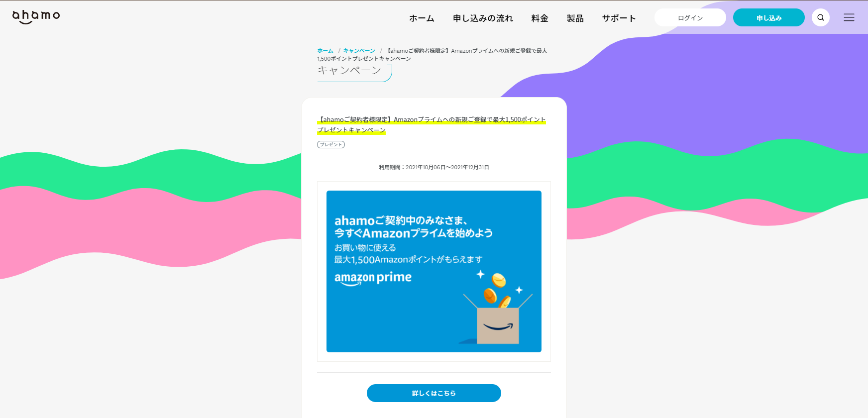
Task: Click the Amazon box with coins graphic
Action: [x=498, y=309]
